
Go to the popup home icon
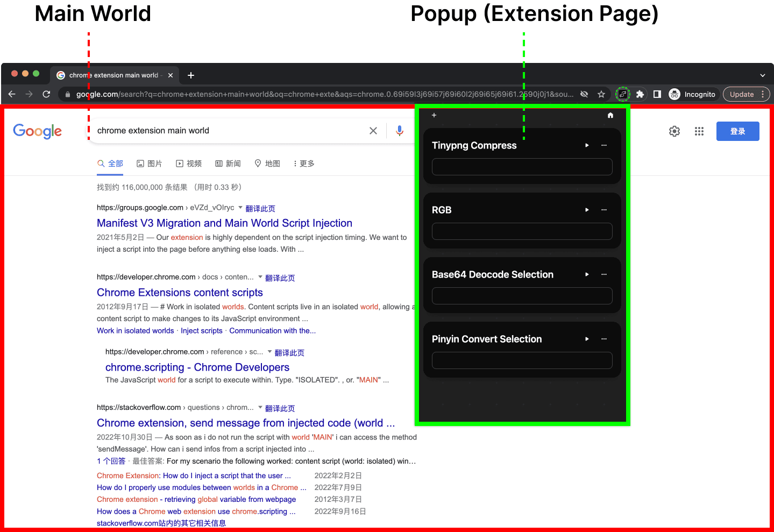610,115
